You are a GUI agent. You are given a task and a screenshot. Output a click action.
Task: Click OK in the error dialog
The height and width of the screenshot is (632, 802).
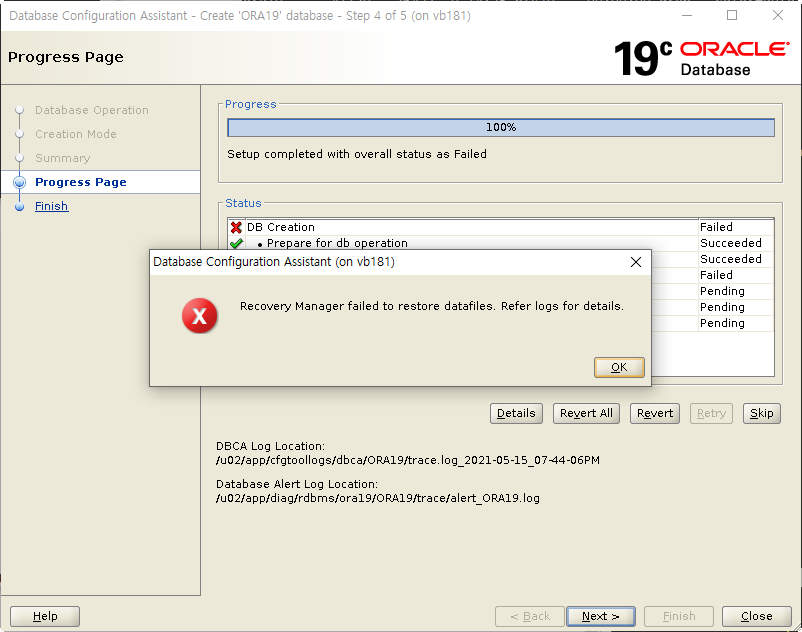(619, 367)
